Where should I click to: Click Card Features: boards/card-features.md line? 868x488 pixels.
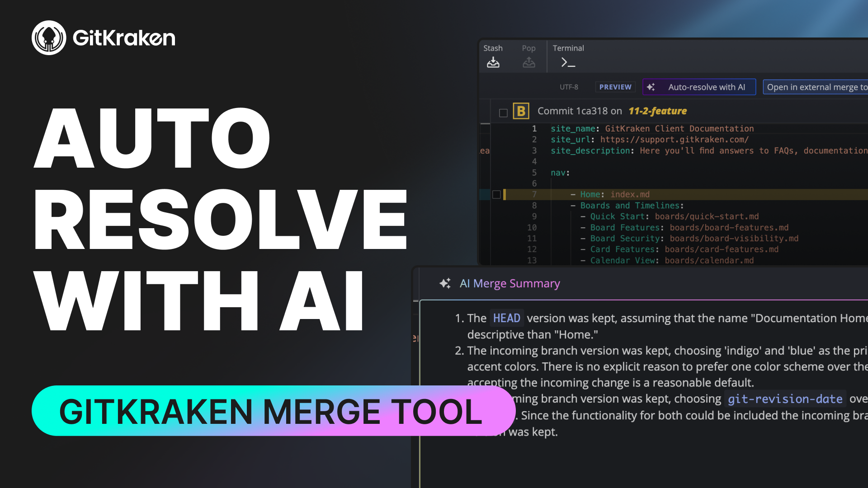679,249
